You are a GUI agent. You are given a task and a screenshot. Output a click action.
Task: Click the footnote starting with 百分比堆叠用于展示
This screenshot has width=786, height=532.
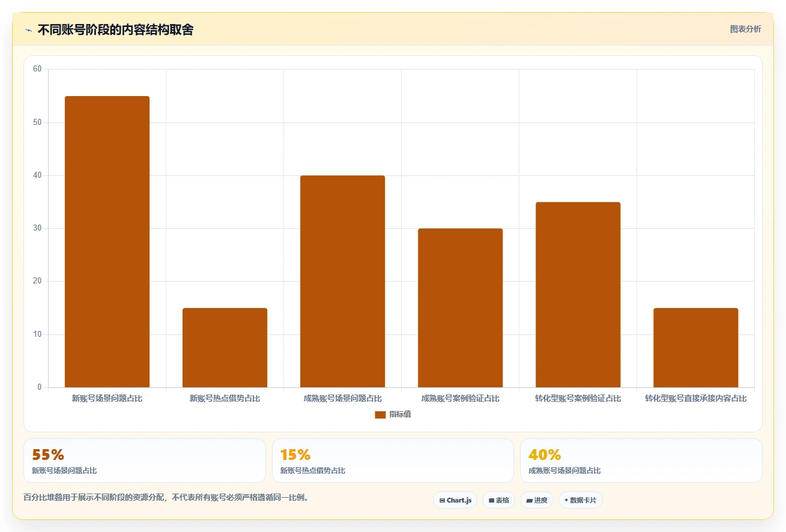pyautogui.click(x=166, y=498)
